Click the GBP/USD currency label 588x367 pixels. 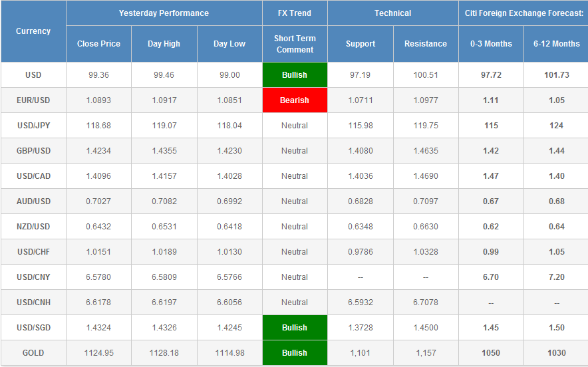[33, 151]
